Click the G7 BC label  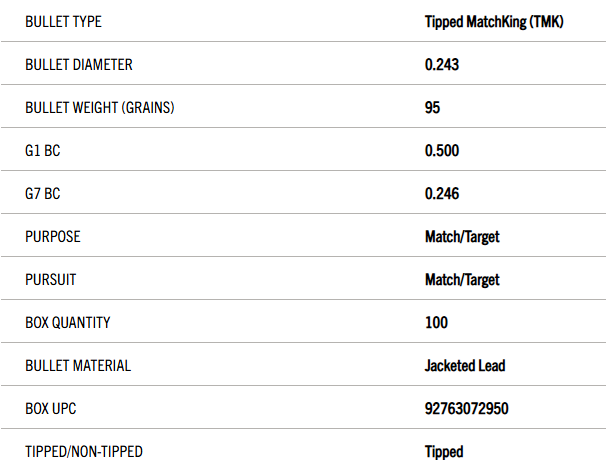point(43,194)
